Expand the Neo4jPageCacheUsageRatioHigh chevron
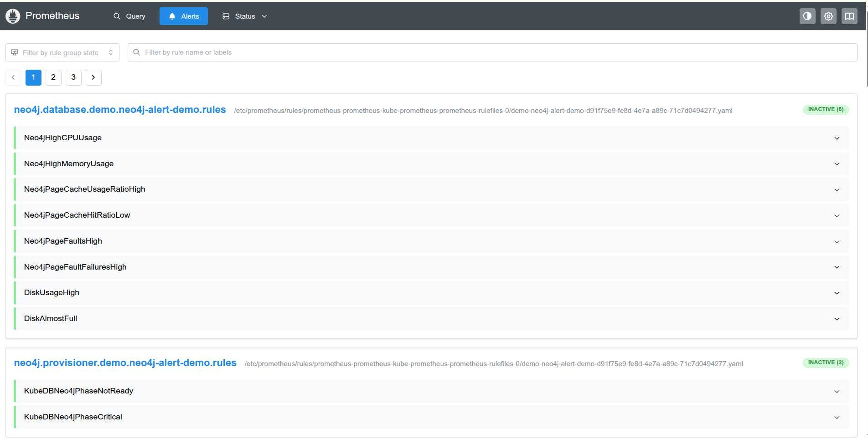 tap(837, 189)
